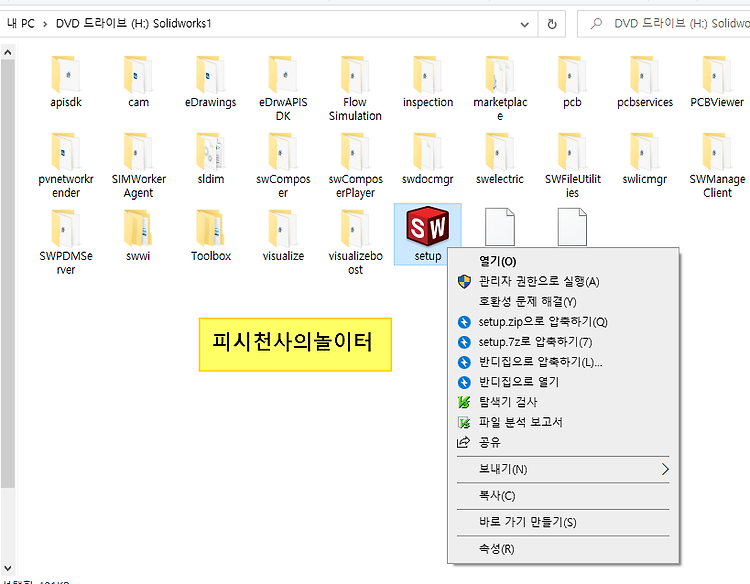Choose setup.zip으로 압축하기(Q)
The image size is (750, 584).
(563, 321)
